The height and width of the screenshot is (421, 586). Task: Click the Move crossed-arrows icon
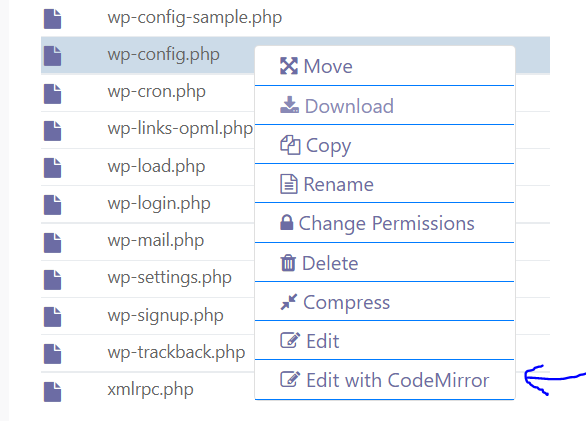tap(289, 66)
